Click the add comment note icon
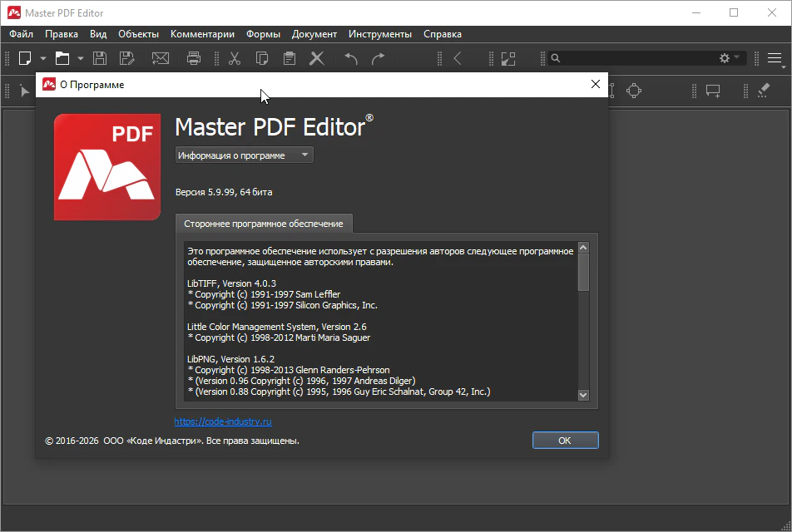Image resolution: width=792 pixels, height=532 pixels. 713,91
